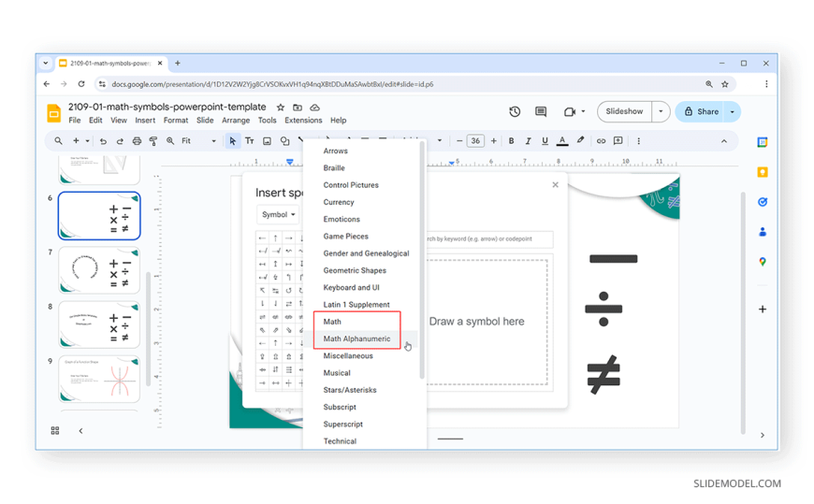The width and height of the screenshot is (814, 504).
Task: Click the add comment toolbar icon
Action: (x=618, y=140)
